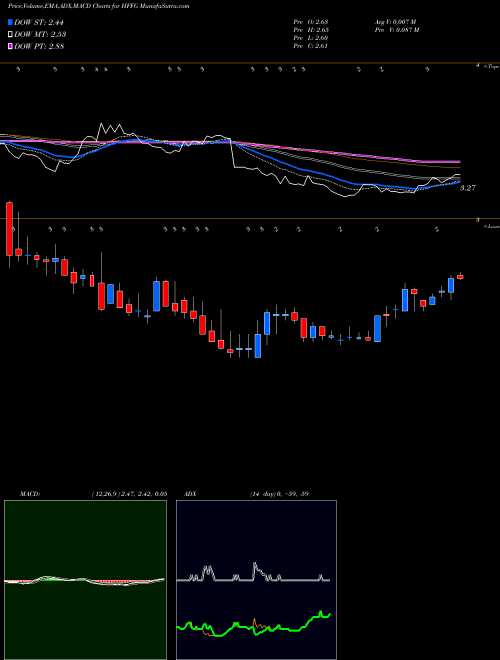Viewport: 500px width, 660px height.
Task: Click the 'Avg V: 0.007 M' volume text
Action: pos(395,21)
